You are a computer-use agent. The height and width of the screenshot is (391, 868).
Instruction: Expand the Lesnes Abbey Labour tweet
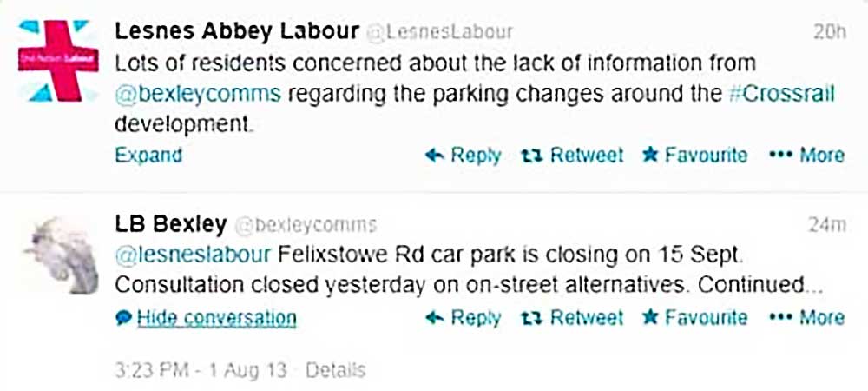click(x=148, y=156)
